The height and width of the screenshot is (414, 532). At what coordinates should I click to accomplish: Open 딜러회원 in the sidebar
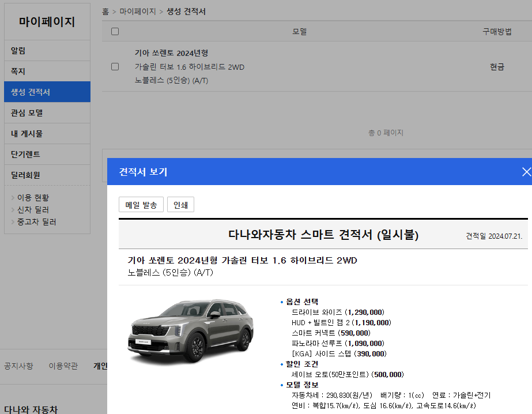pos(47,175)
